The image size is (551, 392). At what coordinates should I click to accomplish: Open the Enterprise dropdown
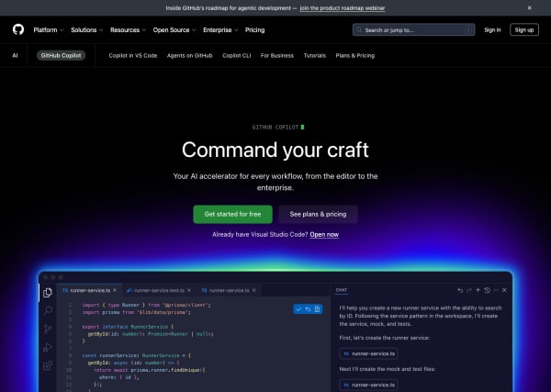point(220,30)
